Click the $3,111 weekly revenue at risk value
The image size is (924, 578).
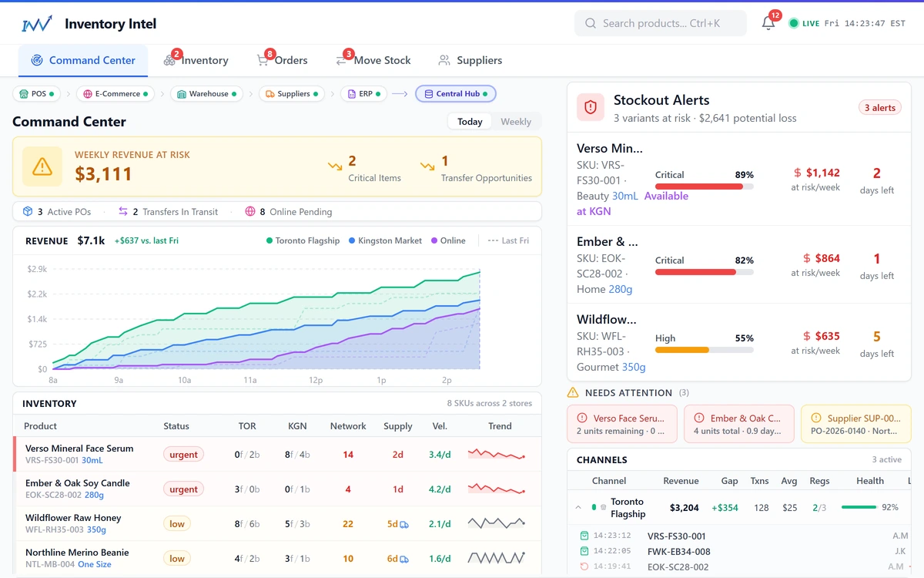coord(103,174)
